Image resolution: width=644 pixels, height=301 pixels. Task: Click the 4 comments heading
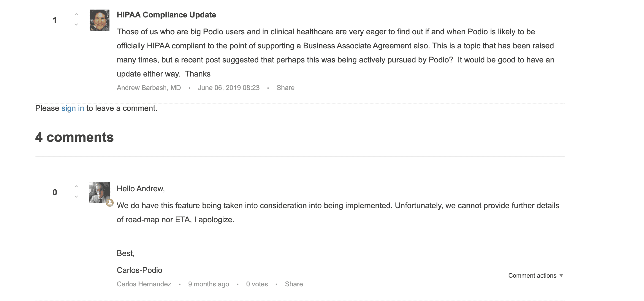tap(74, 137)
